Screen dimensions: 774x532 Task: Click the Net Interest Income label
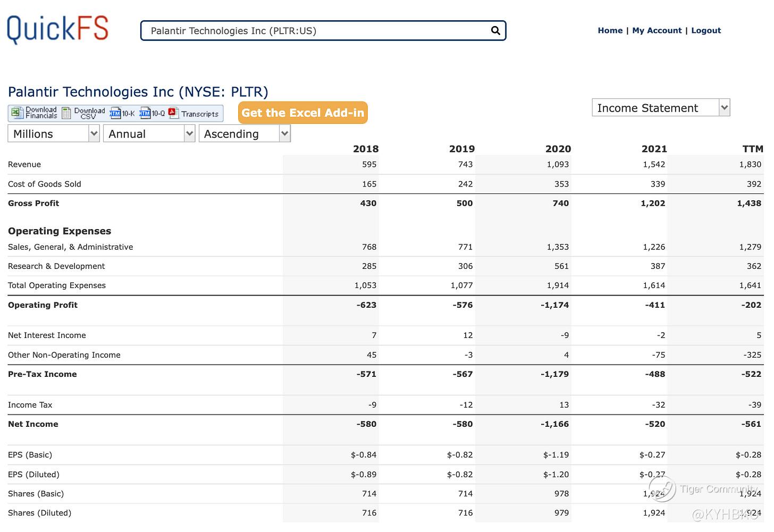click(x=47, y=336)
